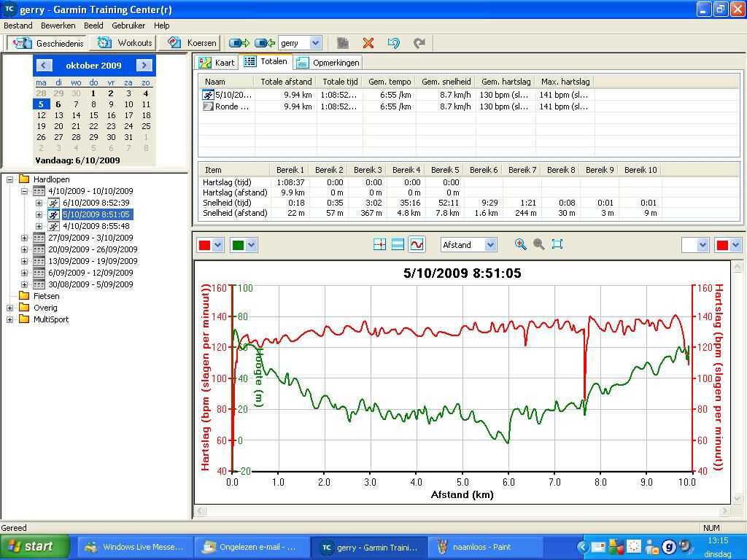The height and width of the screenshot is (560, 747).
Task: Toggle the red curve line view button
Action: pos(417,244)
